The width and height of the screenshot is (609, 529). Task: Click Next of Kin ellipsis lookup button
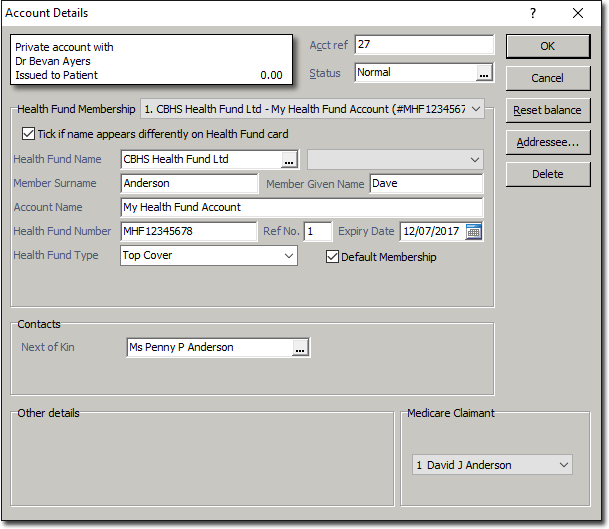(299, 348)
